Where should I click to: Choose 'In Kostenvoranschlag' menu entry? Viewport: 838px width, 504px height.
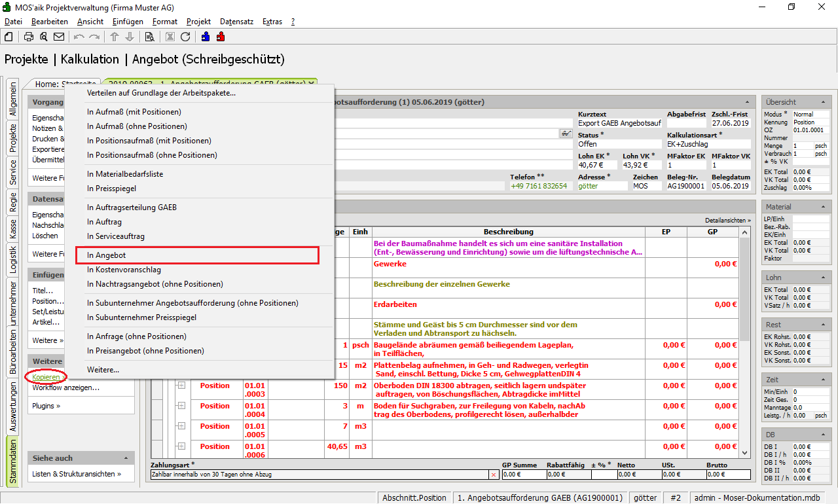pyautogui.click(x=124, y=270)
